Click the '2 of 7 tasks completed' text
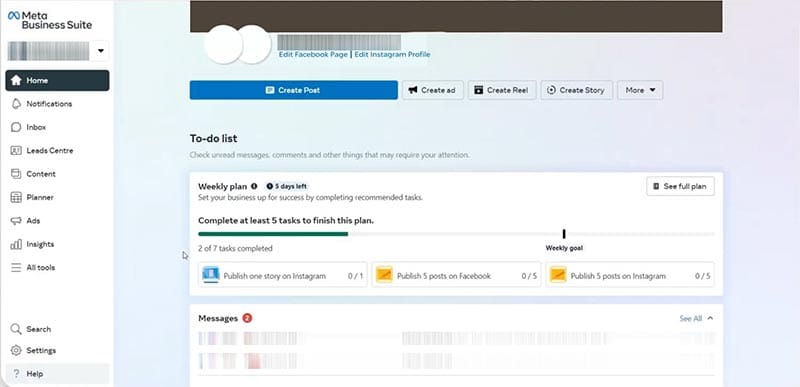Viewport: 800px width, 387px height. (x=235, y=249)
